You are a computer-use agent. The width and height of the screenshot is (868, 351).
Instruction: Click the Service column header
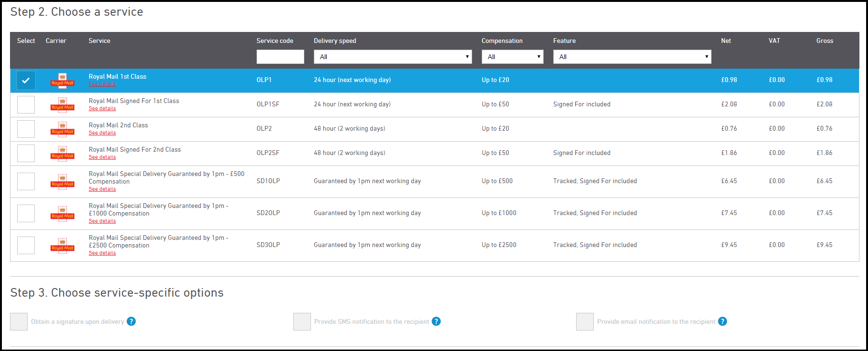tap(99, 41)
